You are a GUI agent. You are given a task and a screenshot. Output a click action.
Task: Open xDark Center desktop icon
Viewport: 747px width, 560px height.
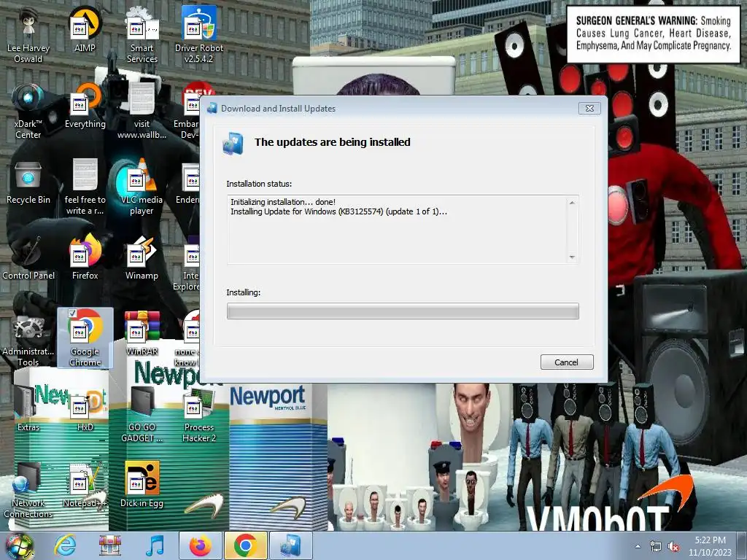pos(28,112)
